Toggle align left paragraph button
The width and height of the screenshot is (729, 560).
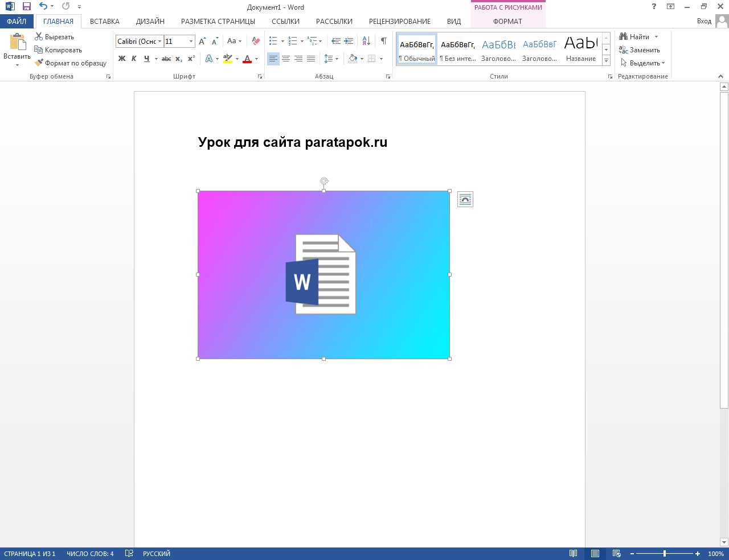coord(273,59)
